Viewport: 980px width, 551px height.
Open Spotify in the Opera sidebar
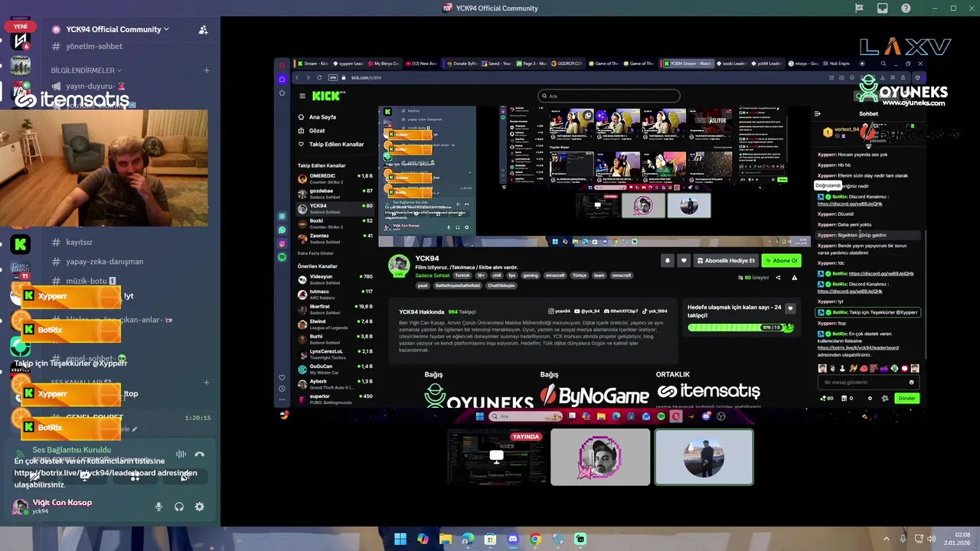pos(282,257)
